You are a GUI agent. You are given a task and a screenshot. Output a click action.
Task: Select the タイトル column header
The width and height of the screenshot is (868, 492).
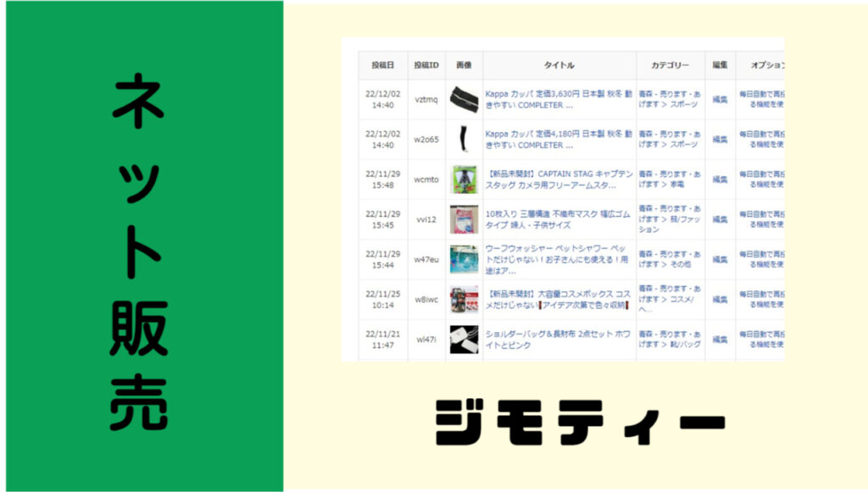click(x=559, y=65)
